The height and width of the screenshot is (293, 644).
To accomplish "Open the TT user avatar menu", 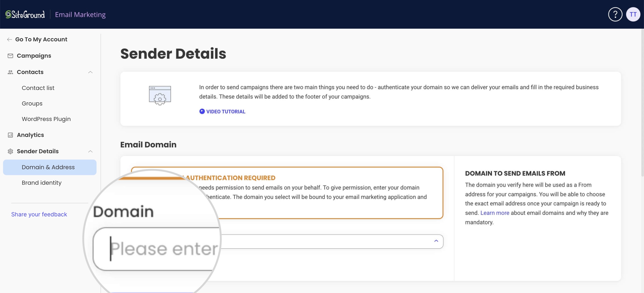I will 633,14.
